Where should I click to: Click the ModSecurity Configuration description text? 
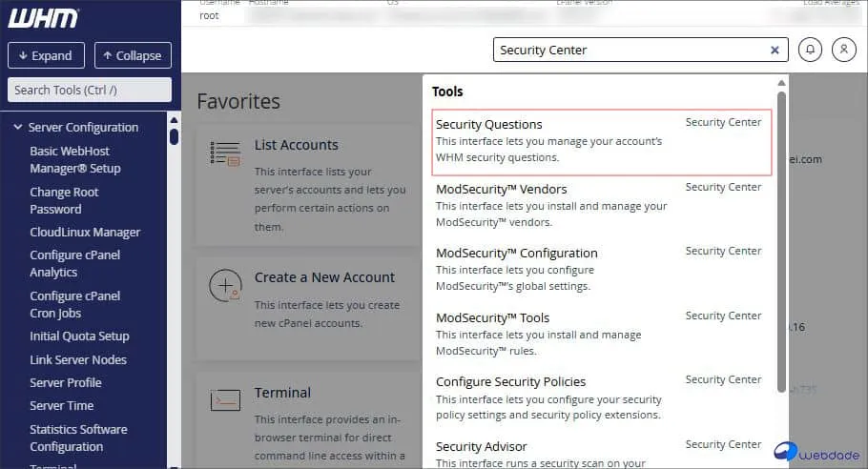[x=515, y=278]
